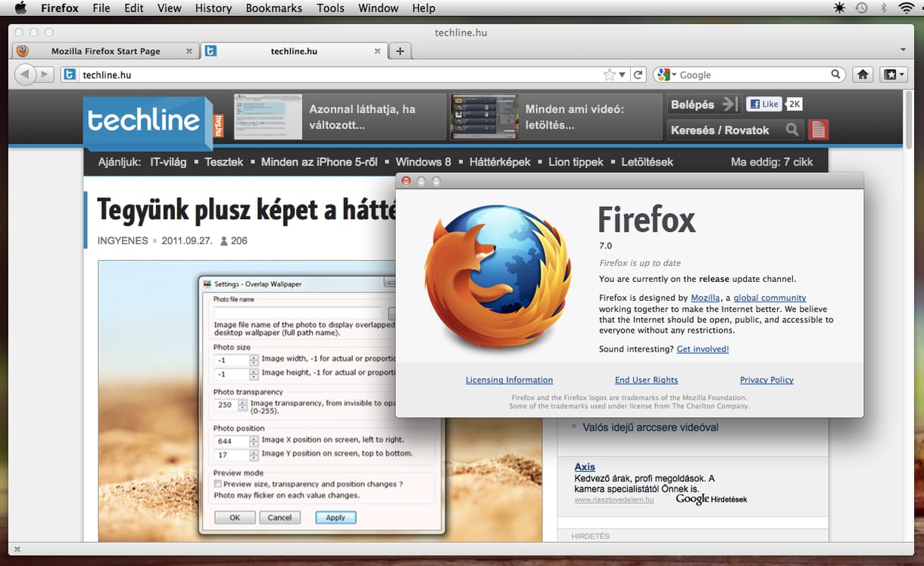The height and width of the screenshot is (566, 924).
Task: Open End User Rights link
Action: [x=646, y=380]
